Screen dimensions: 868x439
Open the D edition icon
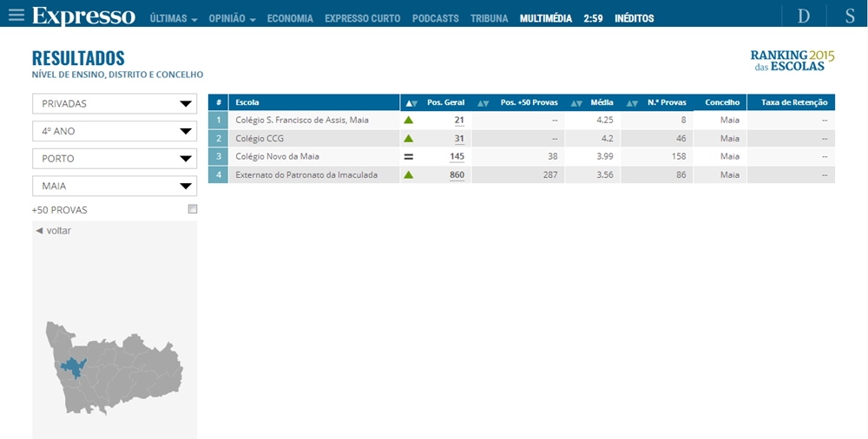pos(804,16)
